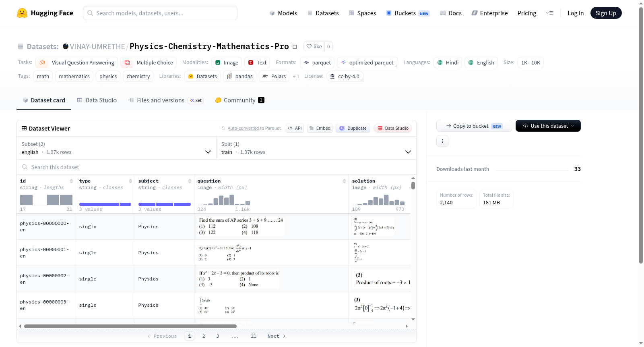Open the Embed viewer option
Image resolution: width=644 pixels, height=347 pixels.
(x=320, y=128)
